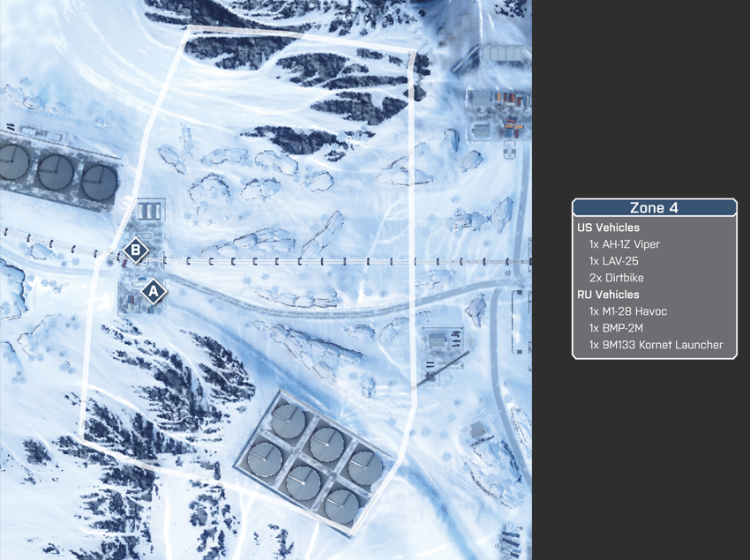The height and width of the screenshot is (560, 750).
Task: Select the 1x M1-28 Havoc entry
Action: point(627,311)
